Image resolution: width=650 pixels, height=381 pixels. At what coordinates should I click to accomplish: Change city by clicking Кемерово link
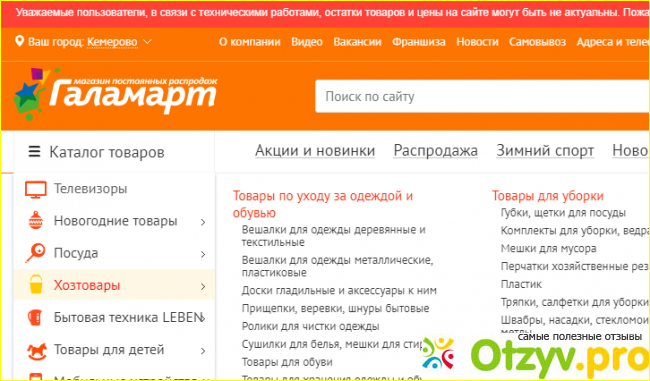tap(112, 42)
